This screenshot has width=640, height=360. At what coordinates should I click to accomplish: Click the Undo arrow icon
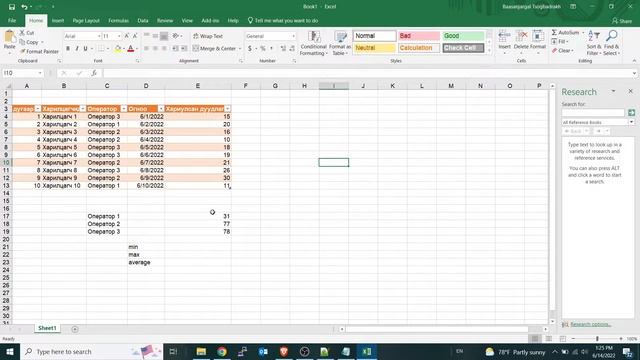[24, 7]
